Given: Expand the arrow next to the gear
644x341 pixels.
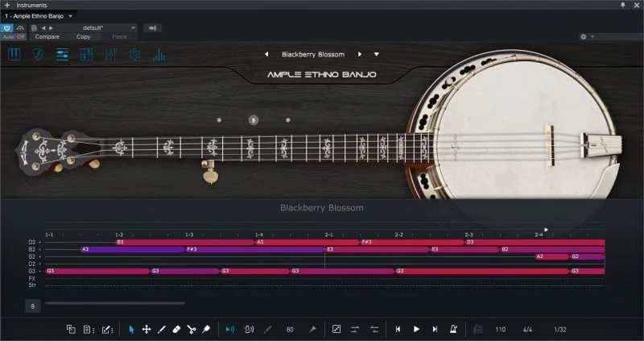Looking at the screenshot, I should (592, 36).
